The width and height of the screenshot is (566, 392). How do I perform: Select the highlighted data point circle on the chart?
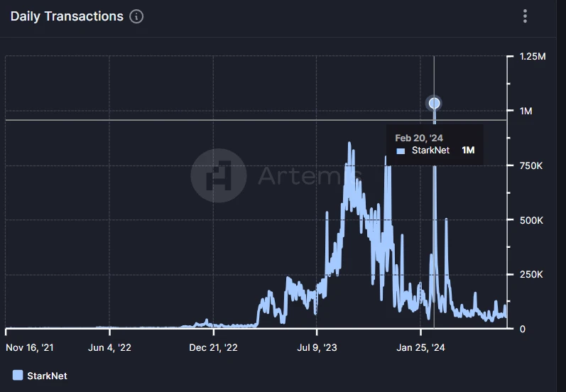click(434, 104)
